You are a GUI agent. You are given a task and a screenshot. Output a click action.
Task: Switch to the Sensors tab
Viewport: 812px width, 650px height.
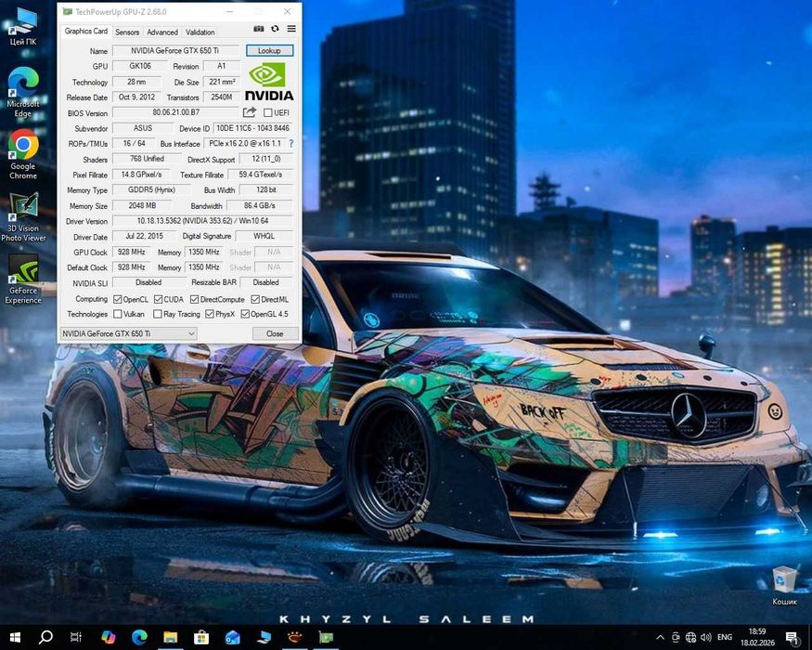[x=127, y=32]
